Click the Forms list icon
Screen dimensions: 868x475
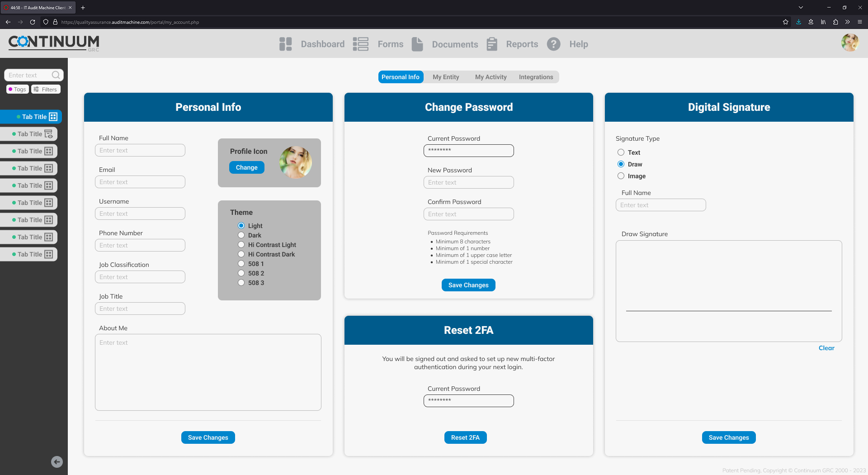click(360, 44)
